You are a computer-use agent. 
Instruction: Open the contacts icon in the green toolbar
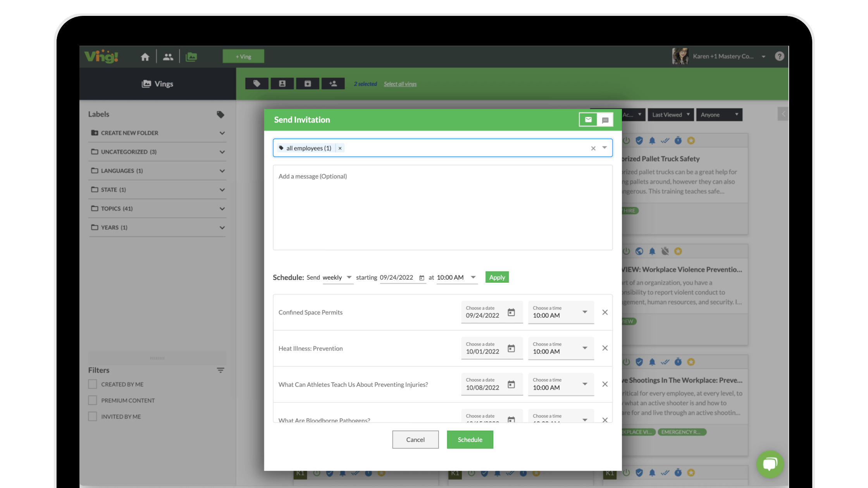pyautogui.click(x=282, y=83)
